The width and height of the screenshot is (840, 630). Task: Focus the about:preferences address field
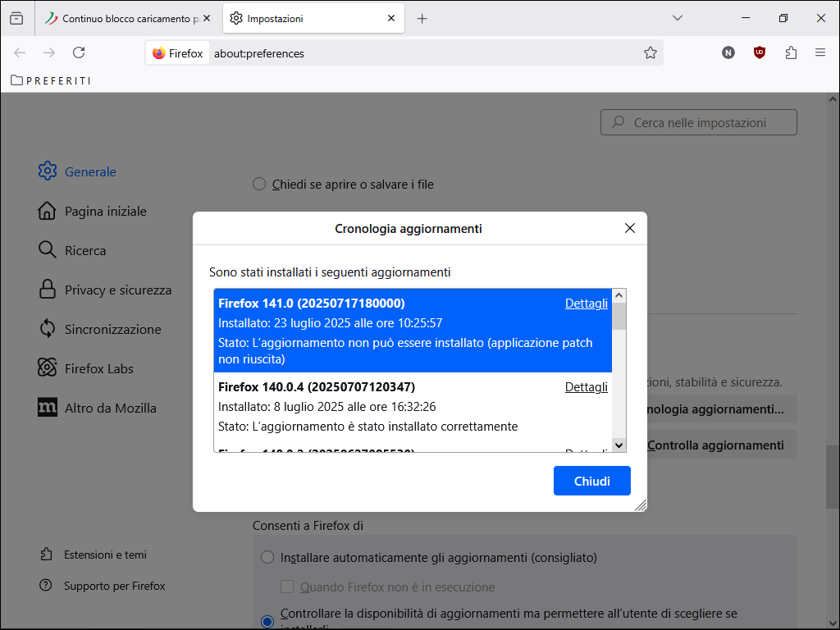tap(423, 53)
